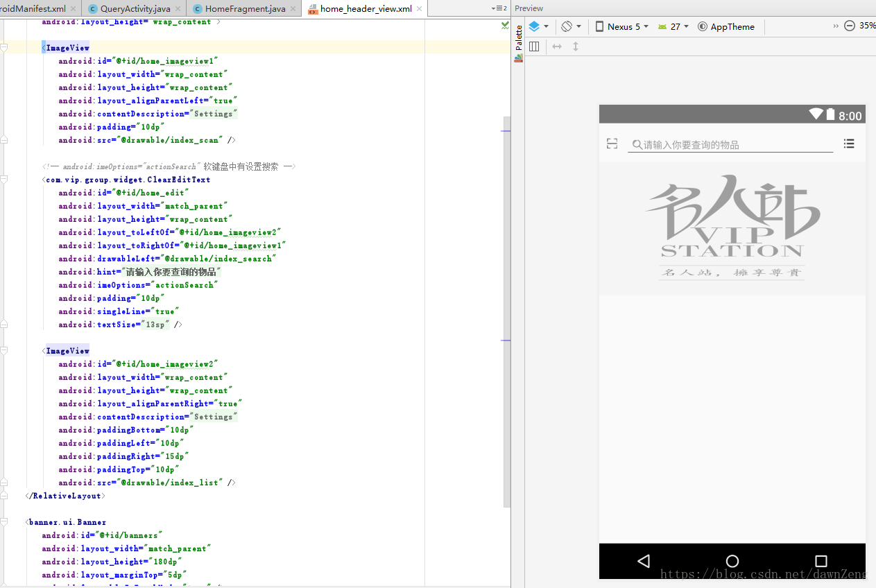Show the hidden editor tabs list
This screenshot has height=588, width=876.
499,8
